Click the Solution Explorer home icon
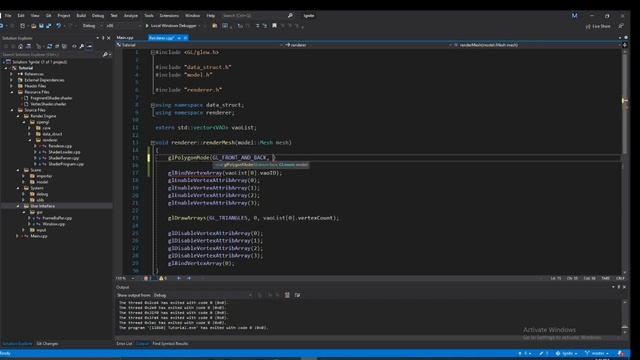 coord(20,46)
